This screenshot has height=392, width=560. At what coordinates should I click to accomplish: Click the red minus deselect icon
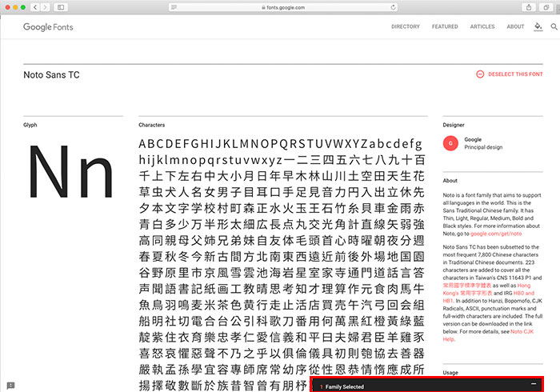pos(480,74)
